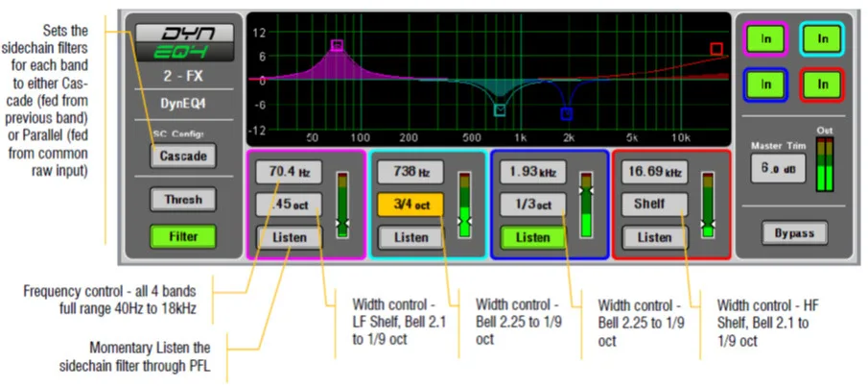Click the blue band level meter marker
The image size is (868, 386).
point(587,190)
